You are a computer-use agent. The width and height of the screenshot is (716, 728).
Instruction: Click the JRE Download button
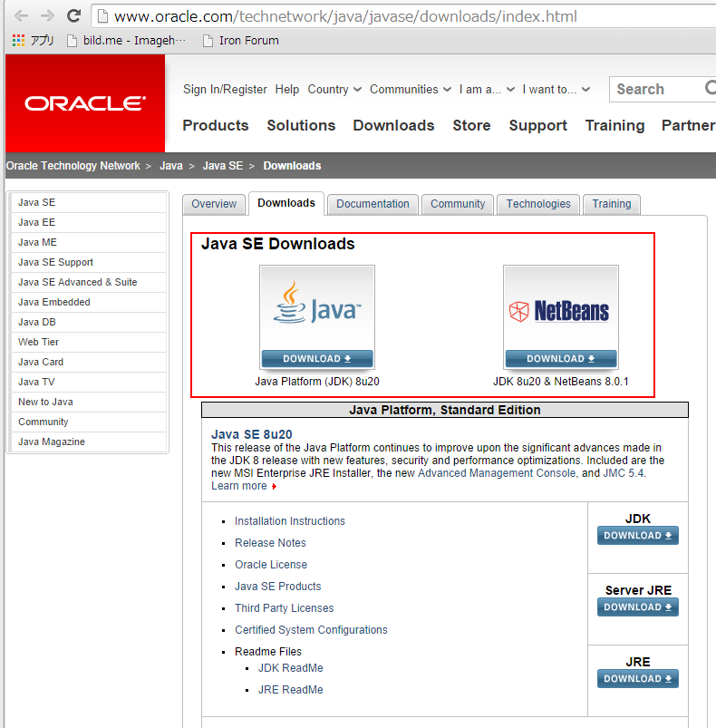coord(637,678)
